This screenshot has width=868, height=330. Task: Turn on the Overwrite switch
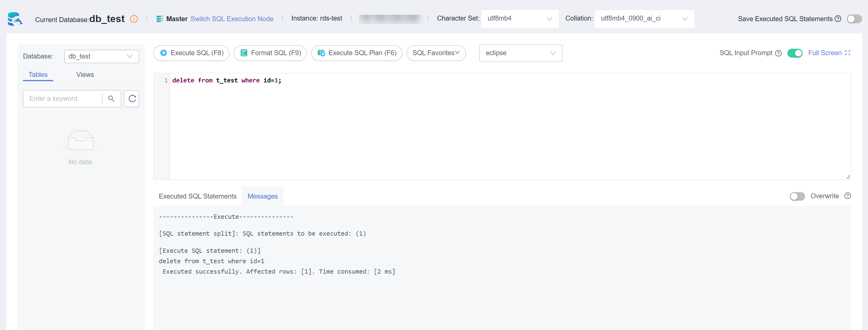tap(797, 196)
